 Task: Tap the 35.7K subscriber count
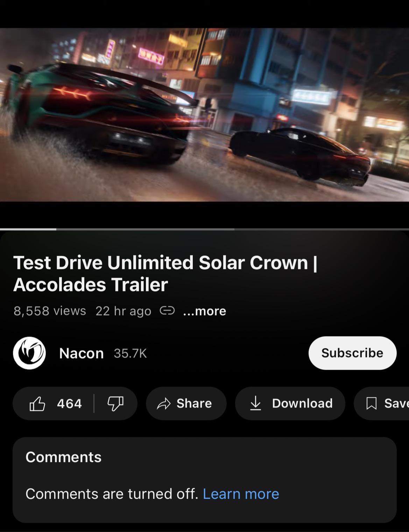tap(130, 353)
